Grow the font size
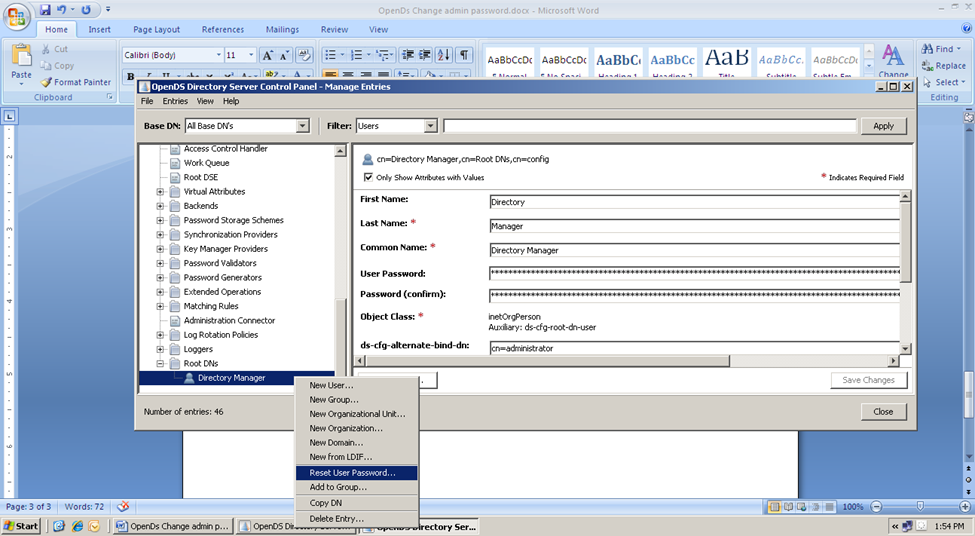 [x=267, y=55]
